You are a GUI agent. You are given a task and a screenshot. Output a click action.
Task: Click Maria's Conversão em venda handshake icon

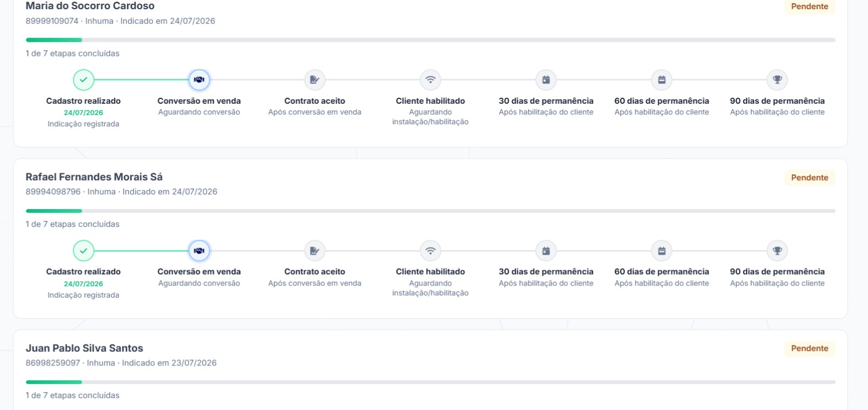(199, 80)
